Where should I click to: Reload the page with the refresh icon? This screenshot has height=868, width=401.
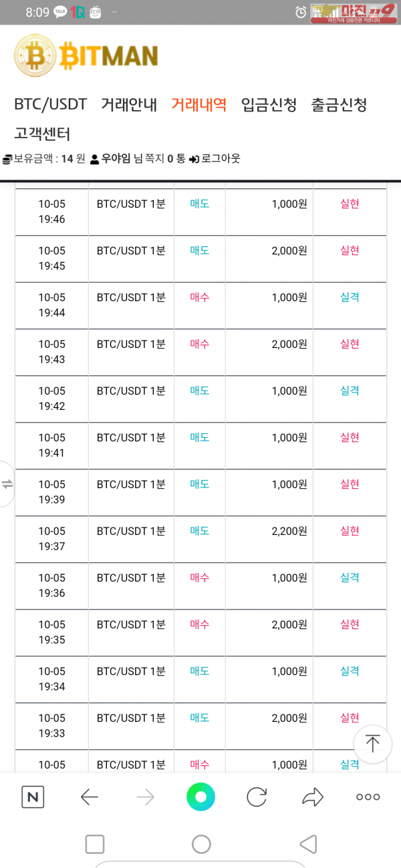click(x=257, y=797)
